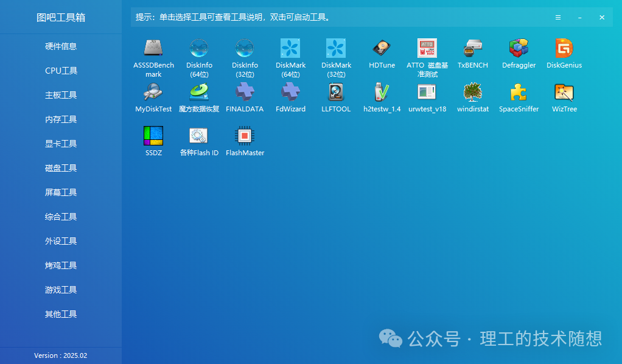Select the FINALDATA tool
Screen dimensions: 622x364
tap(245, 99)
